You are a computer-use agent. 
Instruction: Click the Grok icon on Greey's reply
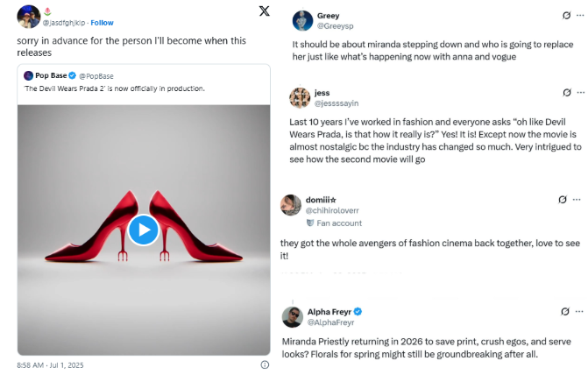[566, 16]
